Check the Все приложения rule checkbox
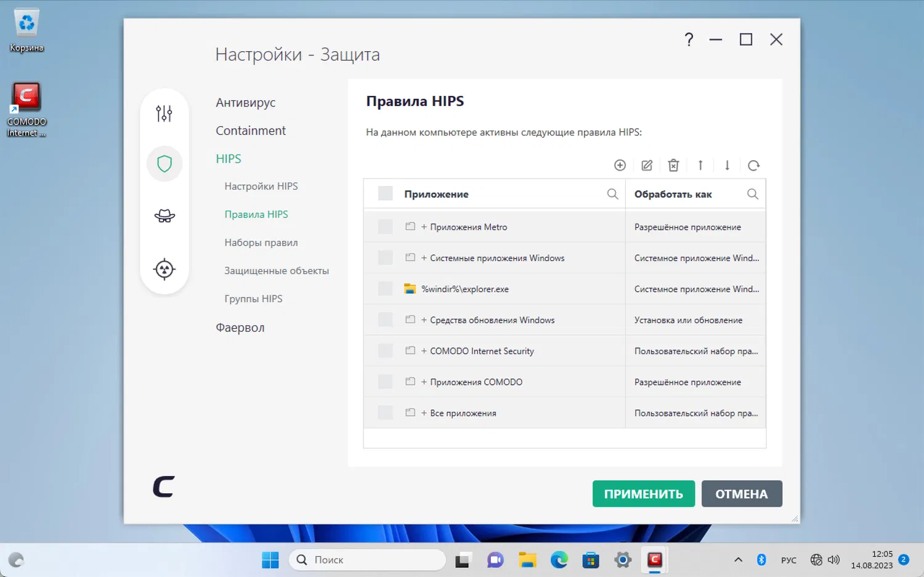The height and width of the screenshot is (577, 924). [386, 413]
